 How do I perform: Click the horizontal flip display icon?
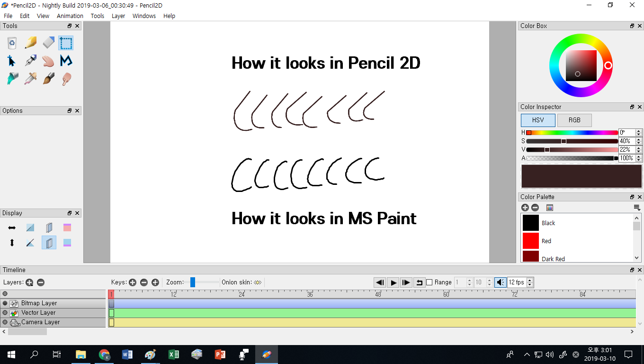[12, 228]
